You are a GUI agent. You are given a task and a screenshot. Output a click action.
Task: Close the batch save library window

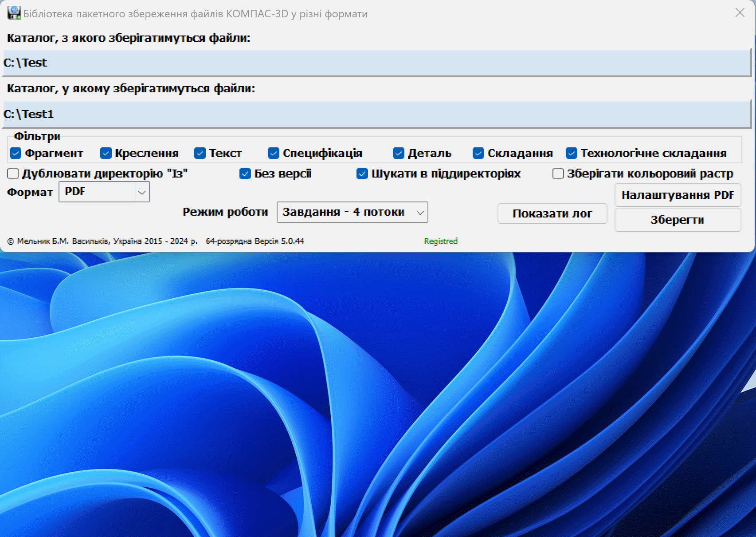(740, 13)
